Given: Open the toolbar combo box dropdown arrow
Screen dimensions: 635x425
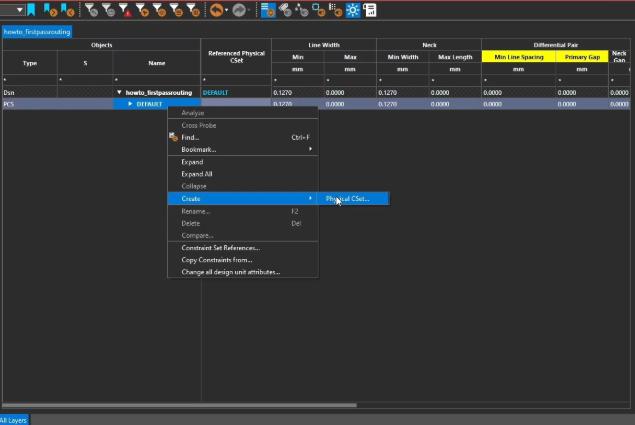Looking at the screenshot, I should click(x=19, y=10).
